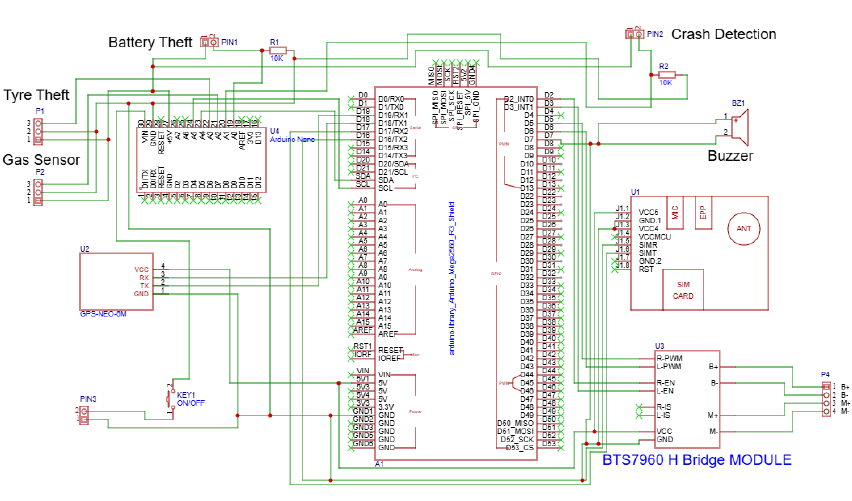Click the VCC pin on GPS module
This screenshot has width=852, height=501.
point(141,270)
